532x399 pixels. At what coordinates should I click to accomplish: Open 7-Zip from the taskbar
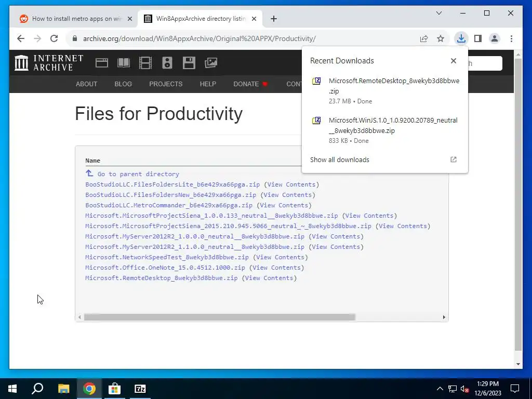pyautogui.click(x=140, y=389)
